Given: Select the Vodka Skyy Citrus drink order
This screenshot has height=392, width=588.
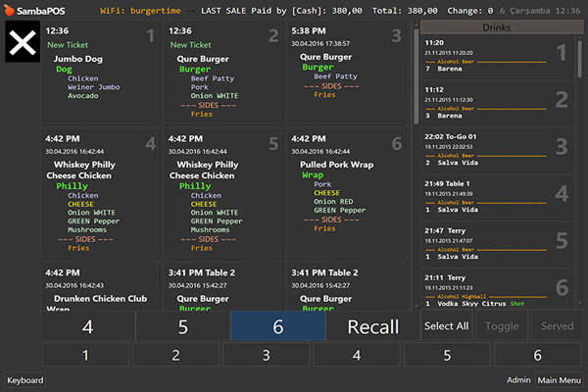Looking at the screenshot, I should pos(496,287).
